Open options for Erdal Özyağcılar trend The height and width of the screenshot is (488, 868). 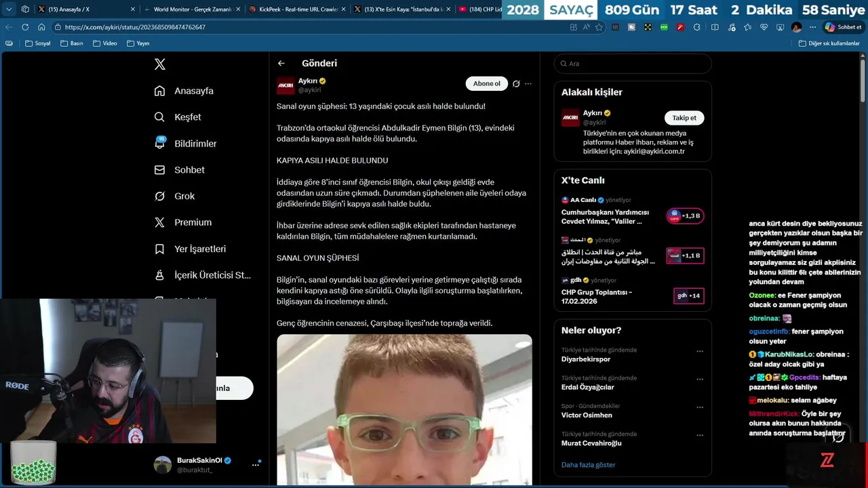coord(700,379)
